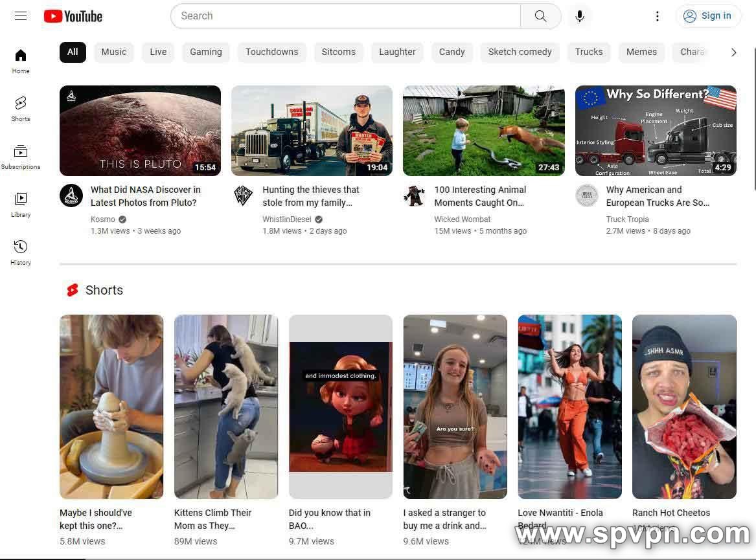756x560 pixels.
Task: Click the YouTube logo
Action: (73, 16)
